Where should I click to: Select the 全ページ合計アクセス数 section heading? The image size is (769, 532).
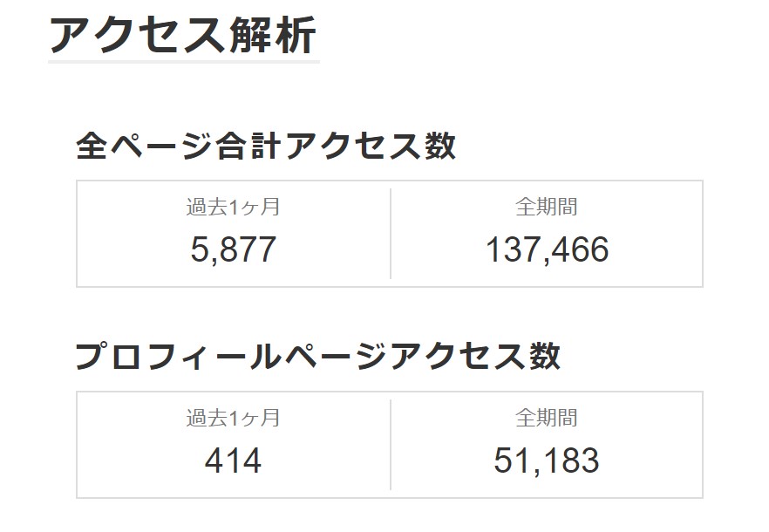(x=266, y=146)
